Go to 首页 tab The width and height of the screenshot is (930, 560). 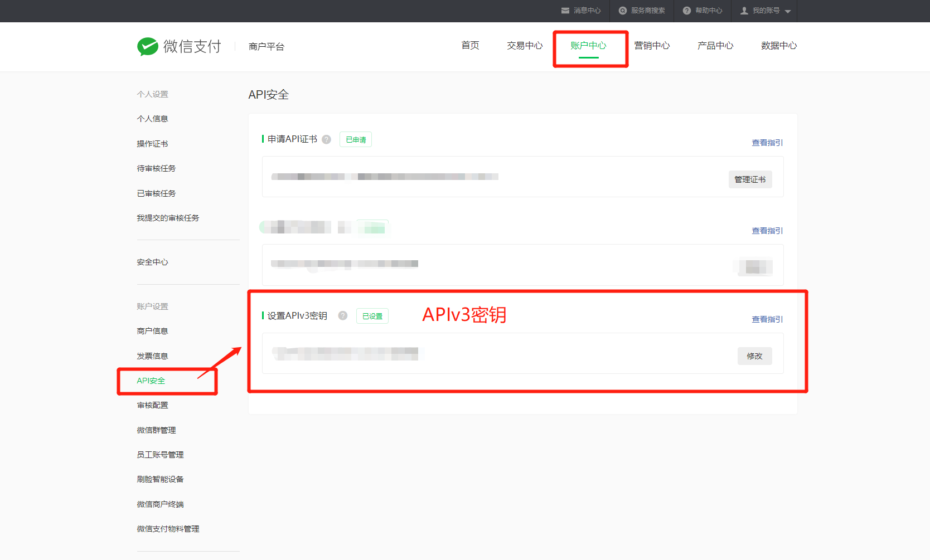point(470,46)
